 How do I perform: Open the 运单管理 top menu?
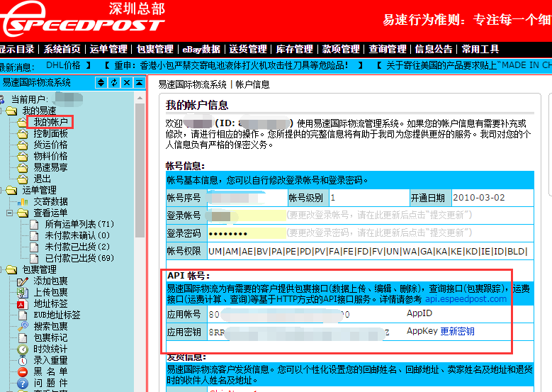108,49
